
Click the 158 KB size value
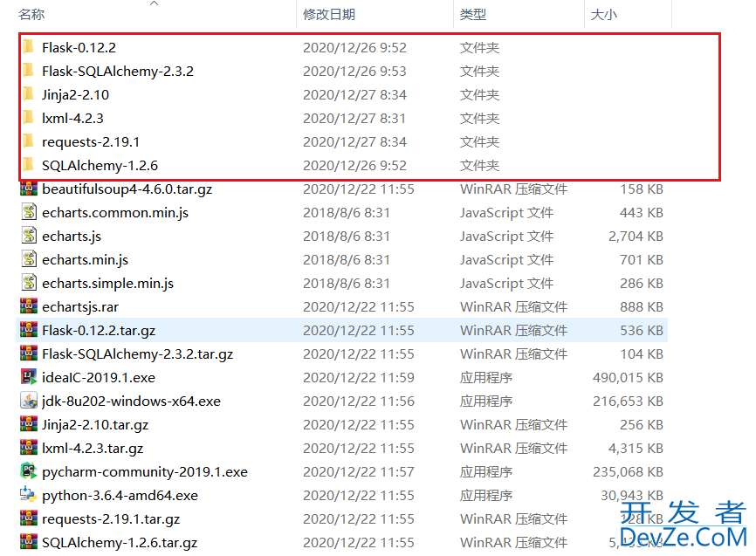click(x=642, y=189)
